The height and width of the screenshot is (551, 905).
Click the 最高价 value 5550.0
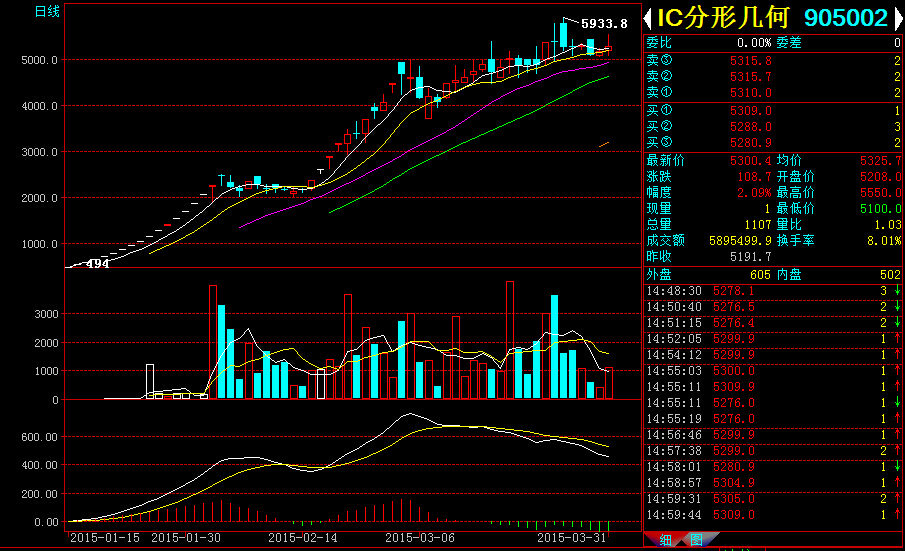pyautogui.click(x=880, y=193)
